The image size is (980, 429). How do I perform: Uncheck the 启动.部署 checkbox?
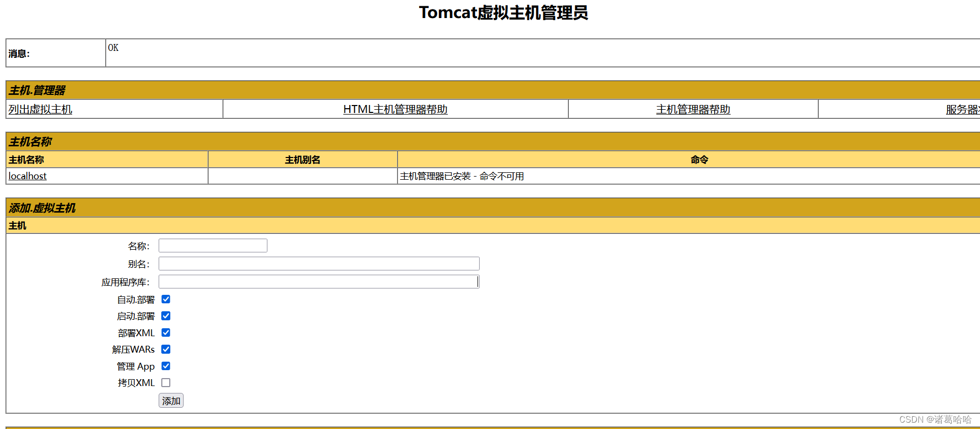coord(166,316)
